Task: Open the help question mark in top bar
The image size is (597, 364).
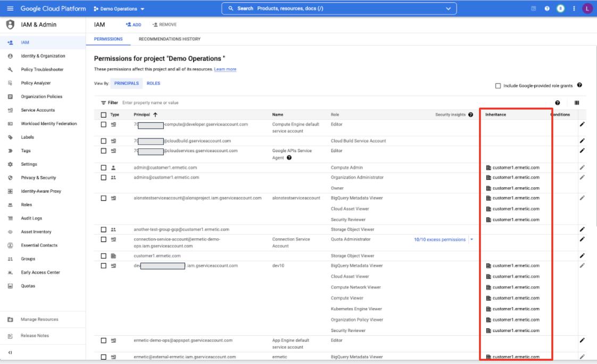Action: coord(547,9)
